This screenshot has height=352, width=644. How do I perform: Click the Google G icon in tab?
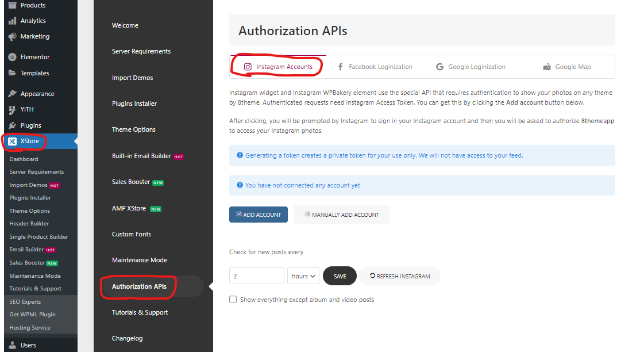tap(439, 67)
